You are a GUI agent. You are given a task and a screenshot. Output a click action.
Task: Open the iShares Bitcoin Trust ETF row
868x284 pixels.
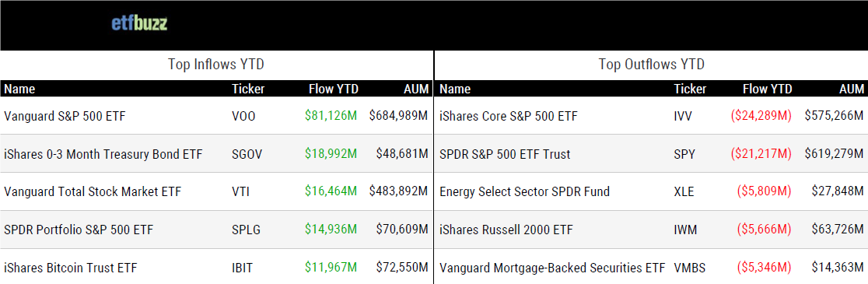pos(216,266)
